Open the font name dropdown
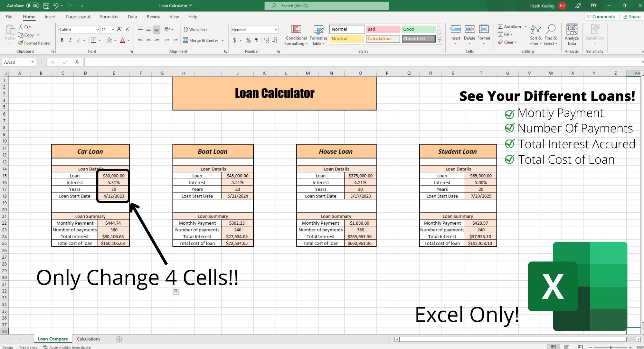Screen dimensions: 644x349 [98, 29]
